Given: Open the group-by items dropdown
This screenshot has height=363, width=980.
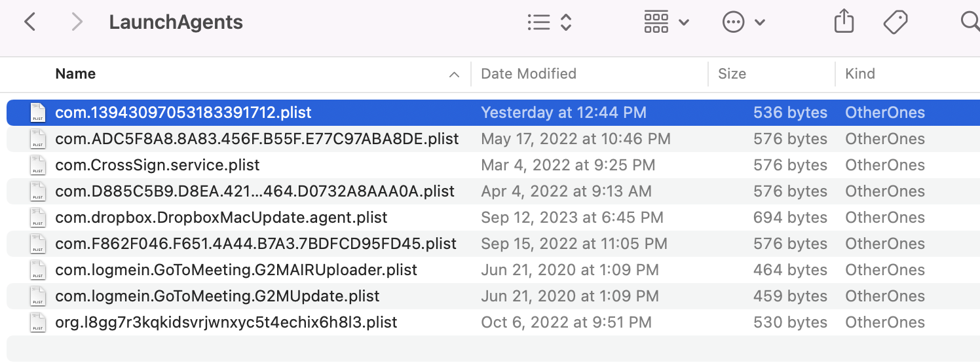Looking at the screenshot, I should point(666,22).
